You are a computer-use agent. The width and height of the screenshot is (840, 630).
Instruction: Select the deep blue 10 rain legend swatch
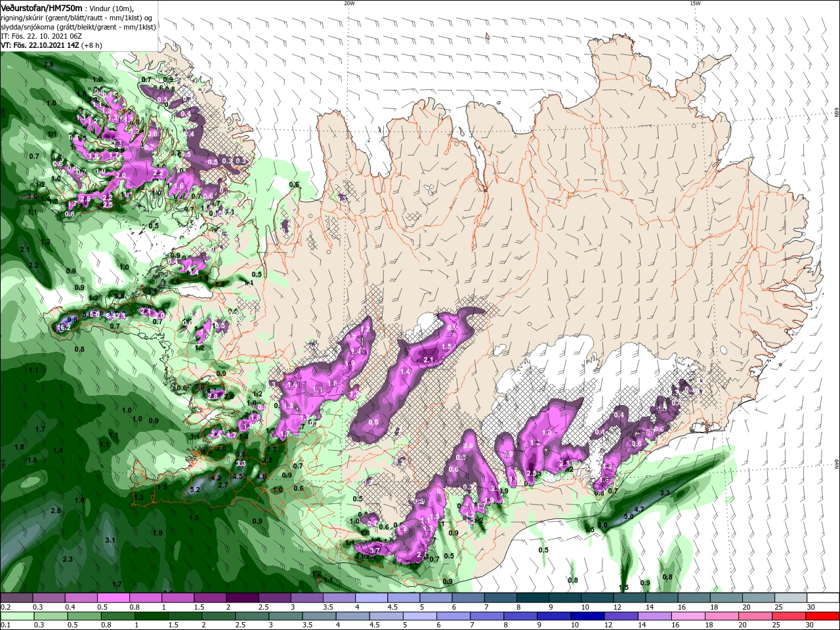tap(588, 616)
